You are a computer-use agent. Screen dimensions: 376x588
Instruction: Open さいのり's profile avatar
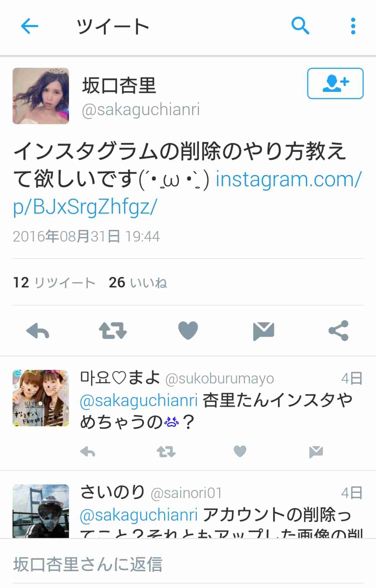tap(41, 511)
